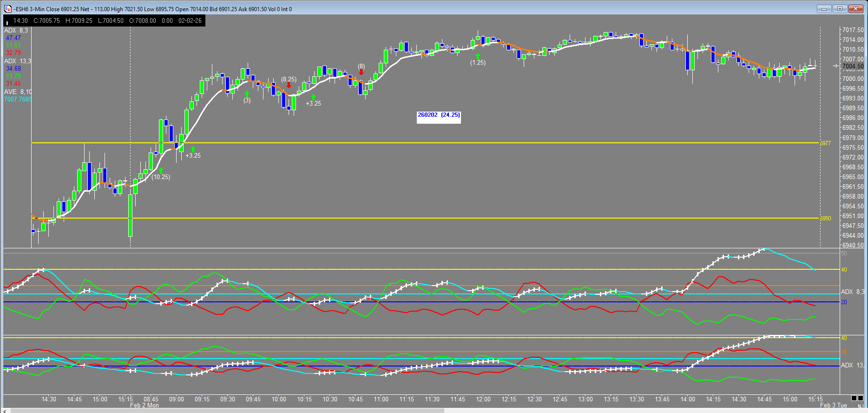Image resolution: width=868 pixels, height=413 pixels.
Task: Click the Feb 3 Tue date label
Action: [x=833, y=405]
